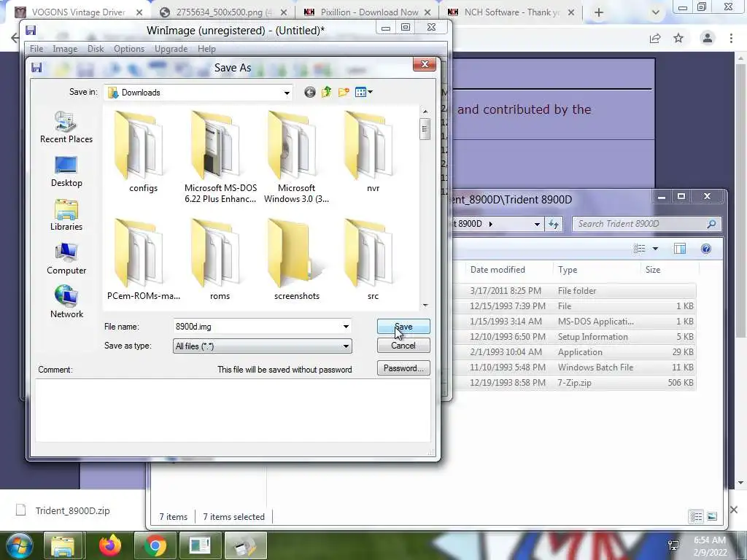The height and width of the screenshot is (560, 747).
Task: Select the 7-Zip.zip row in Explorer
Action: pos(573,382)
